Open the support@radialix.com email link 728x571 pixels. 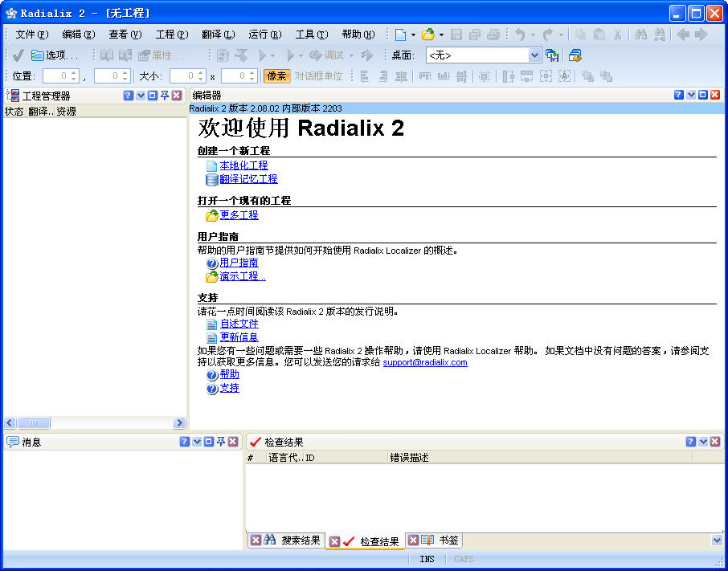[425, 362]
